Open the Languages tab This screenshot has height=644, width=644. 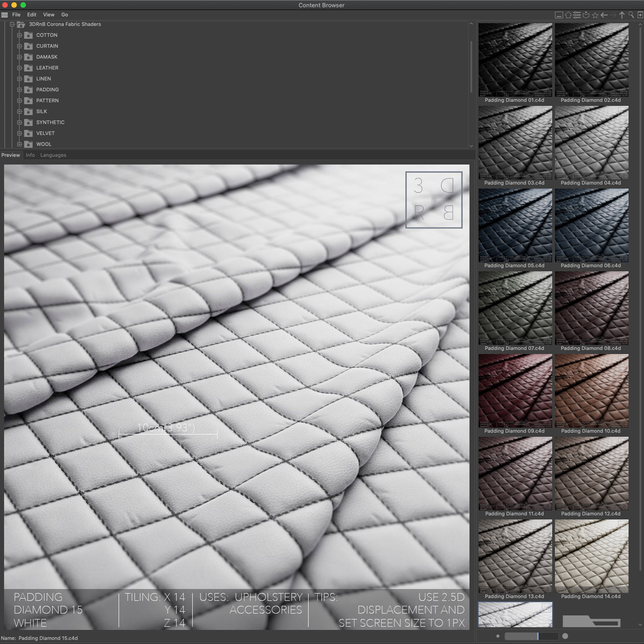tap(53, 155)
